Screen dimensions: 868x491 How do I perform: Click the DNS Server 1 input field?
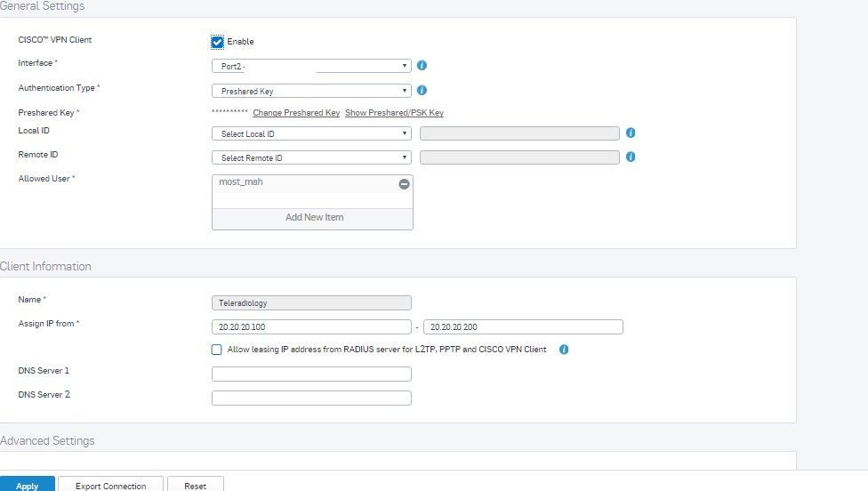point(311,374)
